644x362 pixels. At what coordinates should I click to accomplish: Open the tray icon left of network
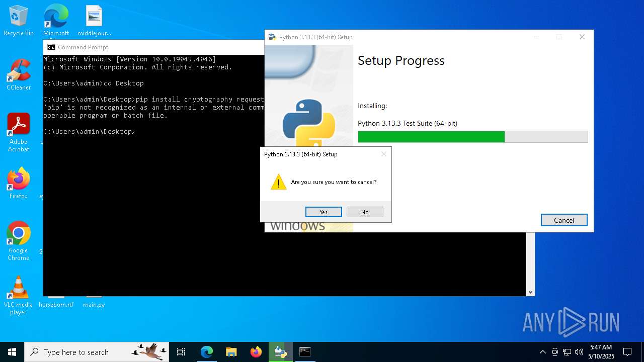tap(555, 352)
